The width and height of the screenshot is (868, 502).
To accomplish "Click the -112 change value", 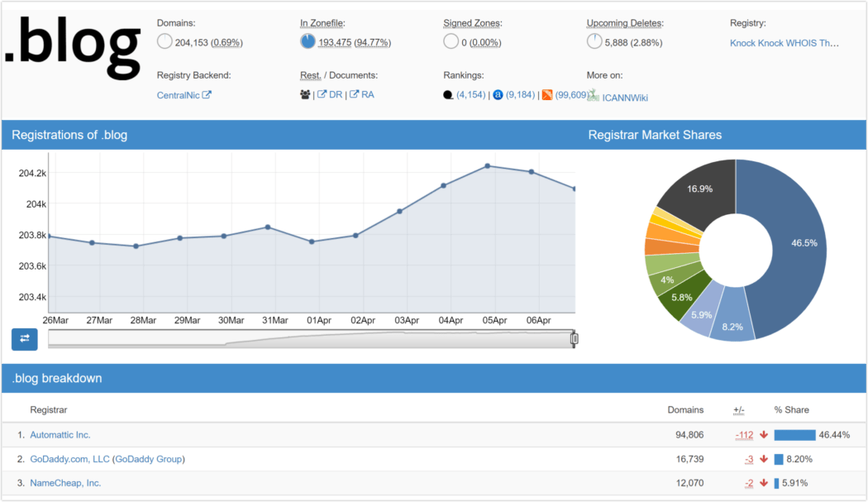I will coord(745,435).
